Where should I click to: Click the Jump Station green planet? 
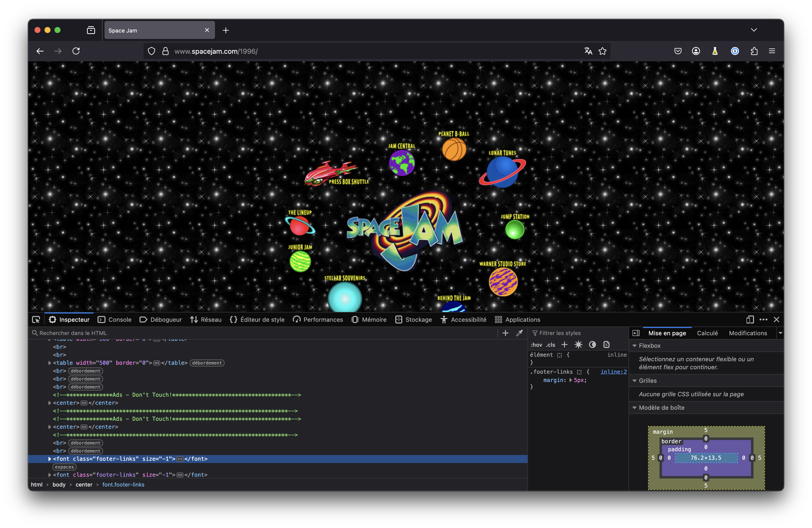pos(514,230)
